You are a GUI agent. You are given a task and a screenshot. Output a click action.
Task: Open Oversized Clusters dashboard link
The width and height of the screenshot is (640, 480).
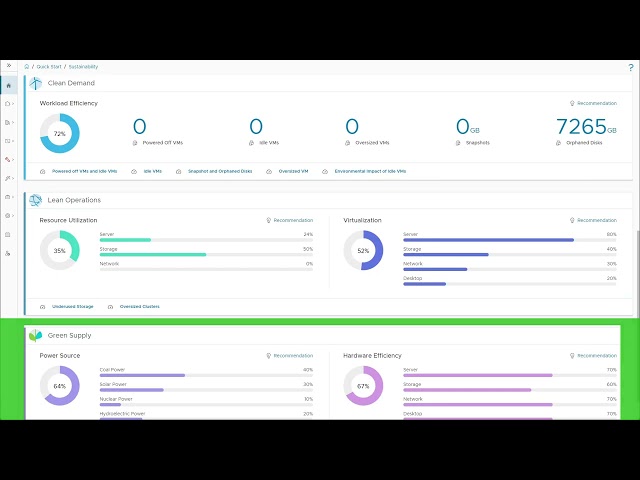[x=140, y=307]
